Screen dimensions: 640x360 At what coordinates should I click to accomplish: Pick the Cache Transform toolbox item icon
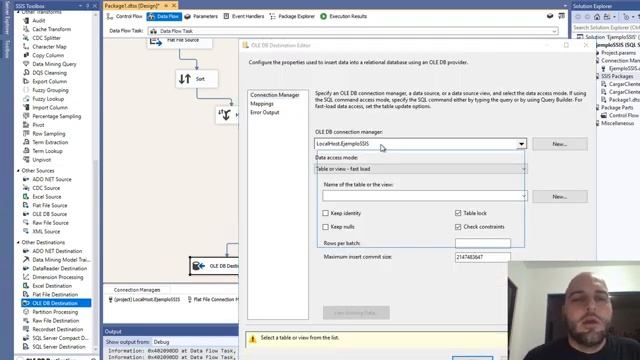point(26,29)
